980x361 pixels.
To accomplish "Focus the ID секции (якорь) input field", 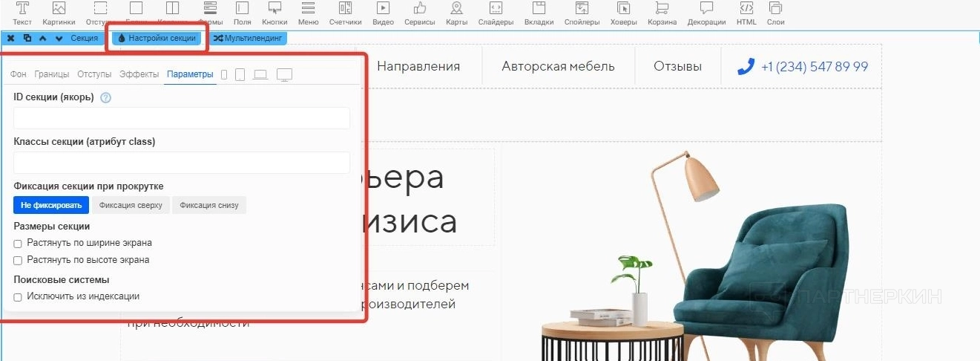I will pyautogui.click(x=182, y=118).
